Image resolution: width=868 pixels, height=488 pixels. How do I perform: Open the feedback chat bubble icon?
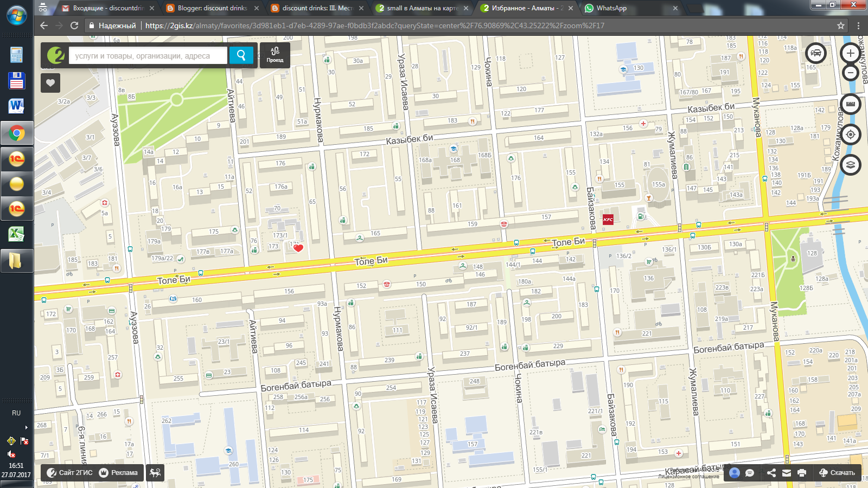click(750, 473)
